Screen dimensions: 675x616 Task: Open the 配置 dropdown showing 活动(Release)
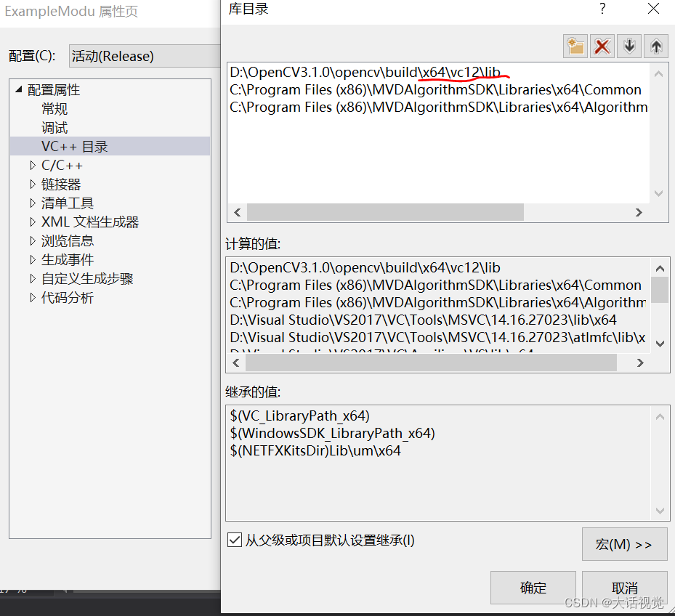coord(145,56)
